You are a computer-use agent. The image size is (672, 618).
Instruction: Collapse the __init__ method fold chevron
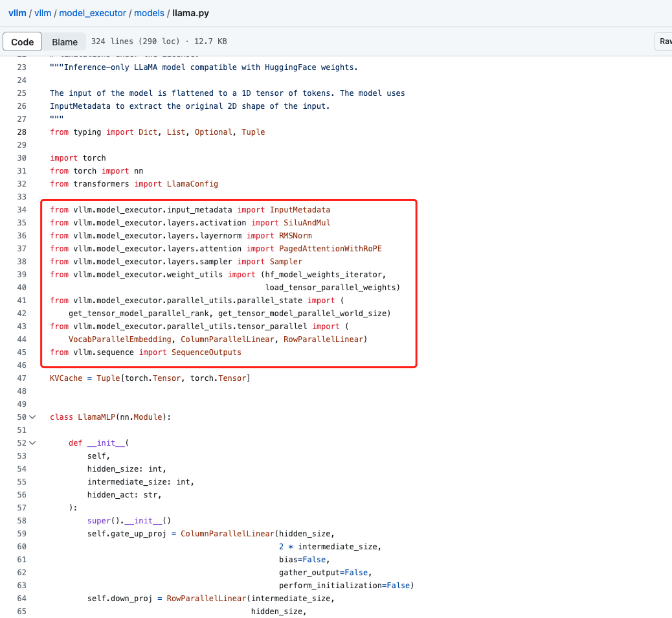(x=32, y=443)
